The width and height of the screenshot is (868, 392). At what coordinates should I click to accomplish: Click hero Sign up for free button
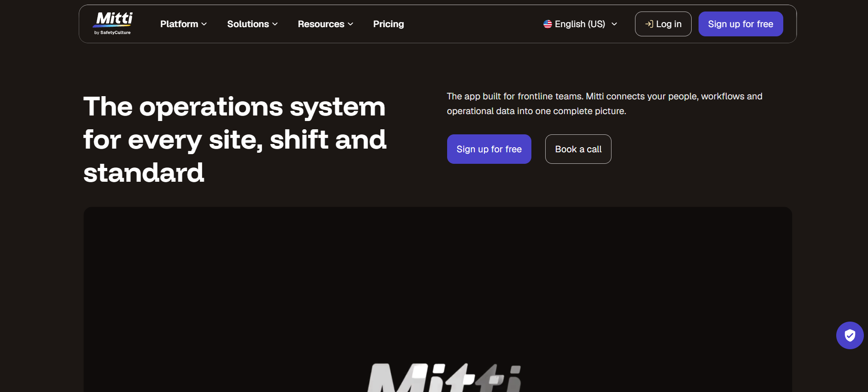tap(489, 149)
